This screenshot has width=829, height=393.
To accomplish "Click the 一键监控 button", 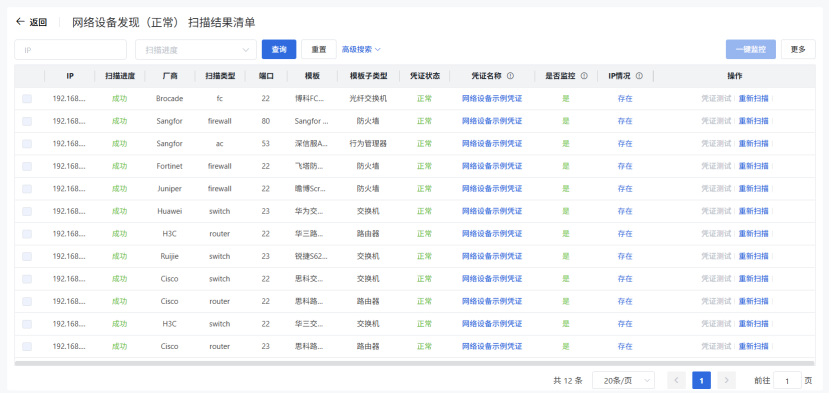I will [x=751, y=50].
